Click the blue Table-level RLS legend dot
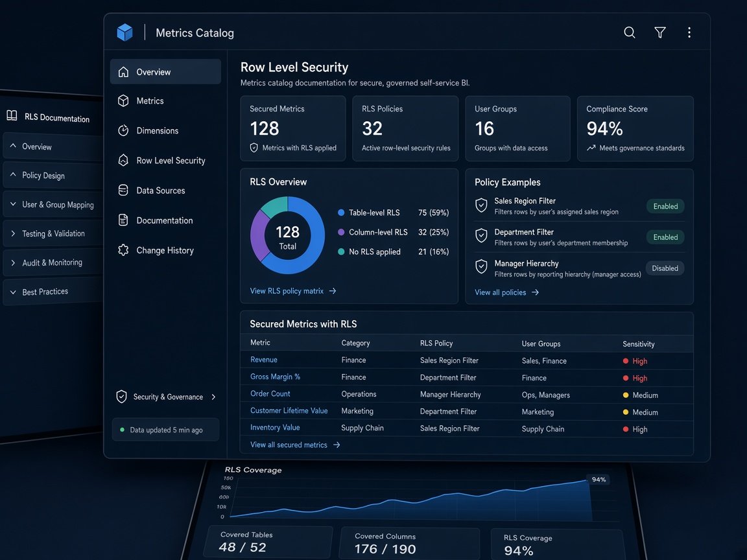This screenshot has height=560, width=747. (341, 213)
